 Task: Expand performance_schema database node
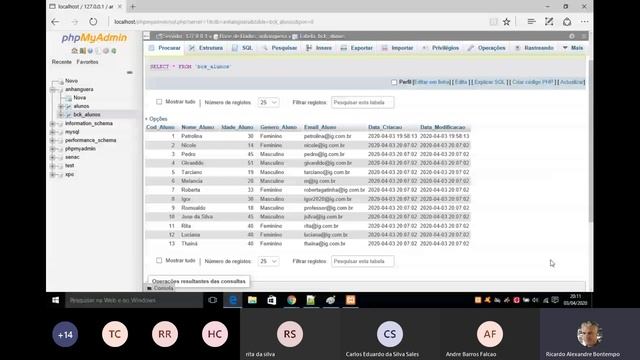(x=53, y=140)
